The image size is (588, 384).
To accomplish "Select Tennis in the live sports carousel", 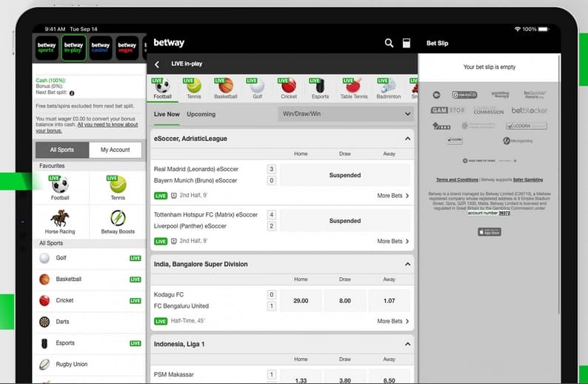I will [x=194, y=88].
